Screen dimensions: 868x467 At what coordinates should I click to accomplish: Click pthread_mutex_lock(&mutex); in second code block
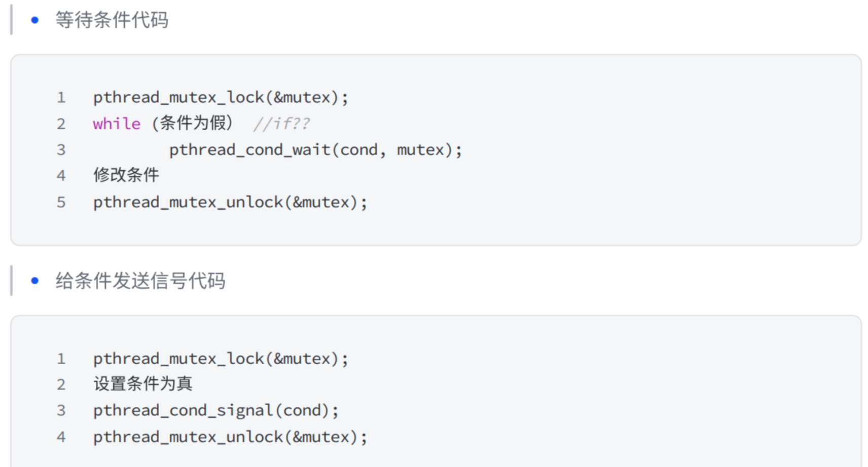pyautogui.click(x=221, y=359)
